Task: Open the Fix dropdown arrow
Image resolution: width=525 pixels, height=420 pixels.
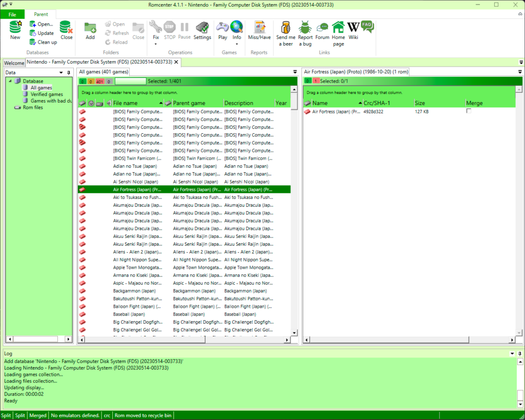Action: (x=156, y=44)
